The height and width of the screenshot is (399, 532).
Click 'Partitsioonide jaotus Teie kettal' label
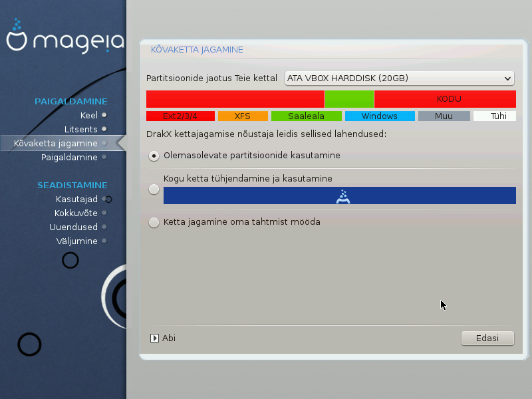pyautogui.click(x=211, y=78)
